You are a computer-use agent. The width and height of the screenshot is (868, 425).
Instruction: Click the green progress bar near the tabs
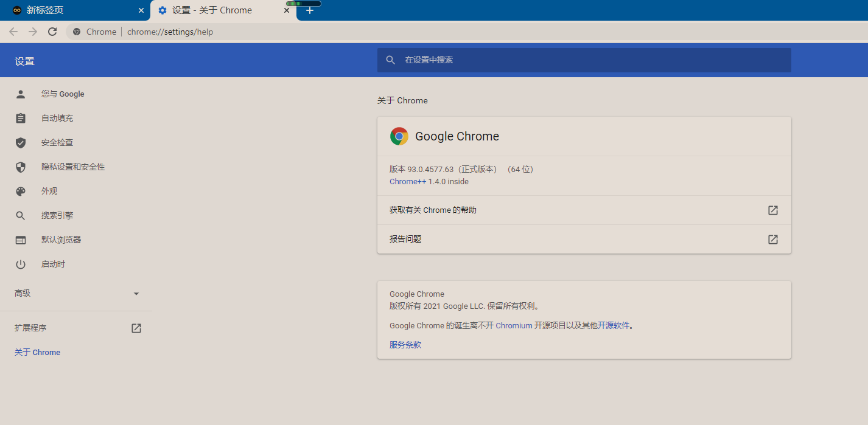(x=303, y=2)
